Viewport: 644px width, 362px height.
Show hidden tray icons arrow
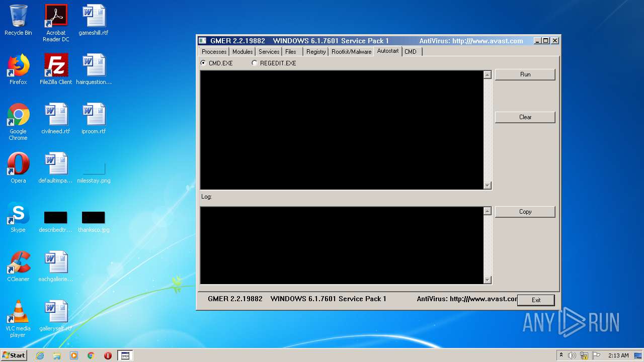coord(561,355)
